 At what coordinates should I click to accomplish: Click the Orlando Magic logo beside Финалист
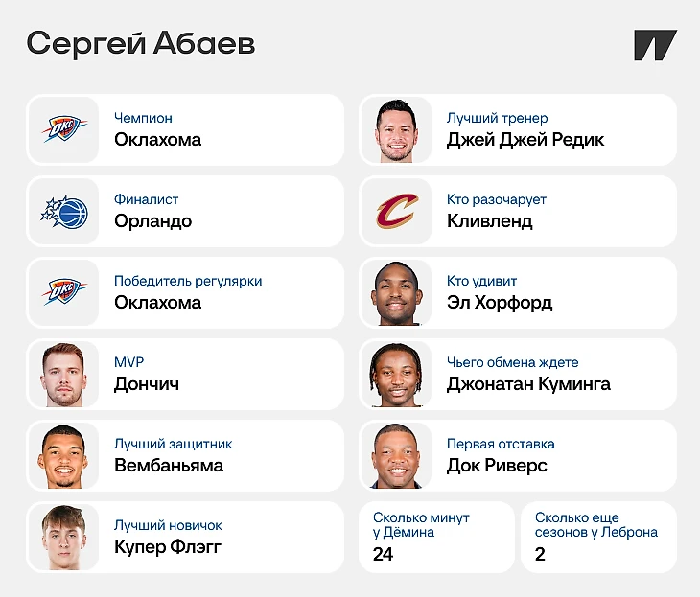[64, 212]
